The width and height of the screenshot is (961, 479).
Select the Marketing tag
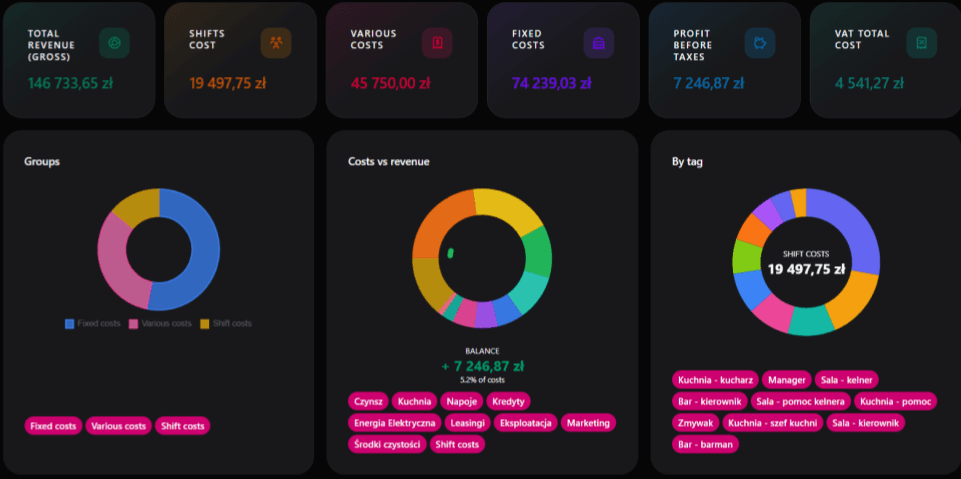pyautogui.click(x=588, y=423)
